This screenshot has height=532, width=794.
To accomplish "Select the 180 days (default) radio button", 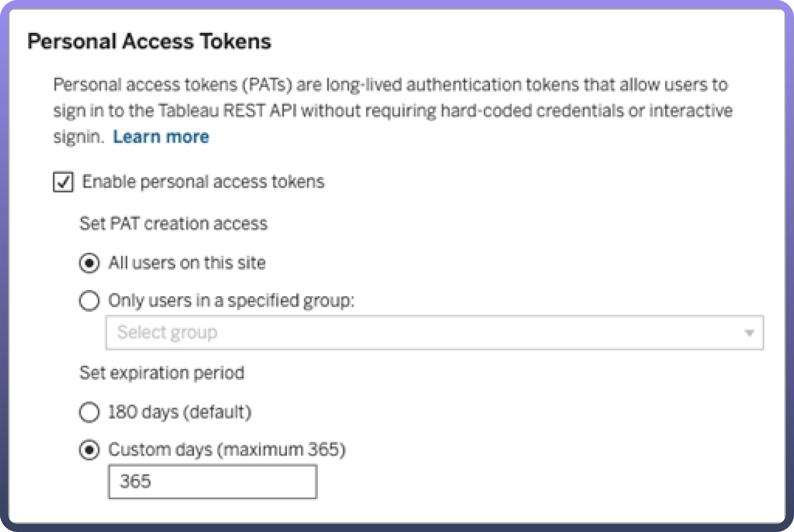I will click(x=89, y=412).
